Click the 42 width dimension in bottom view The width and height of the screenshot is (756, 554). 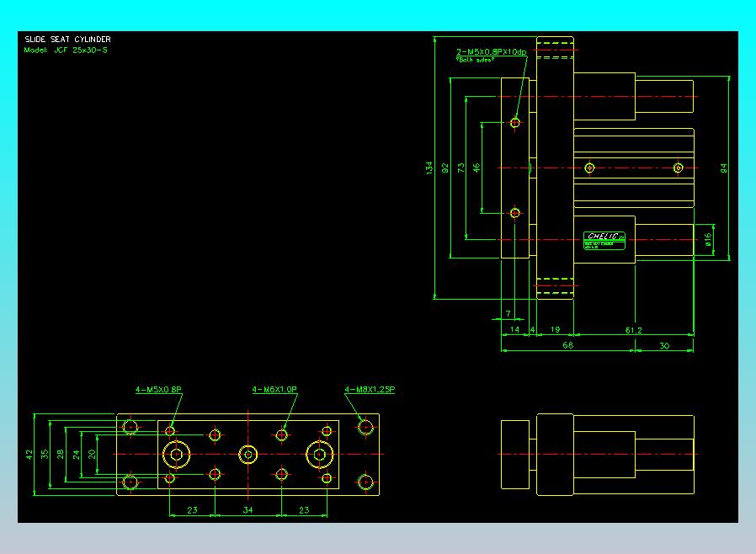(29, 454)
